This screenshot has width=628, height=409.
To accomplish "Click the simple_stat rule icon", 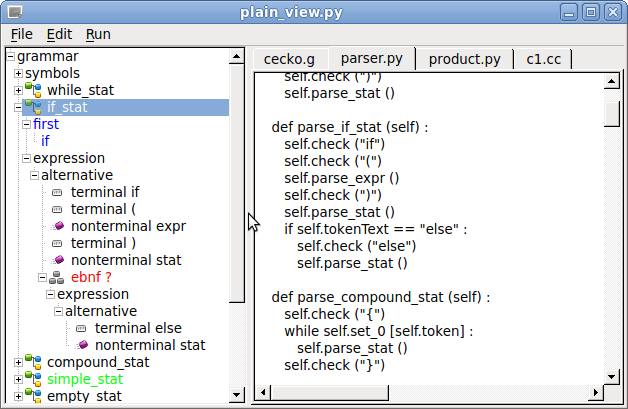I will click(33, 379).
